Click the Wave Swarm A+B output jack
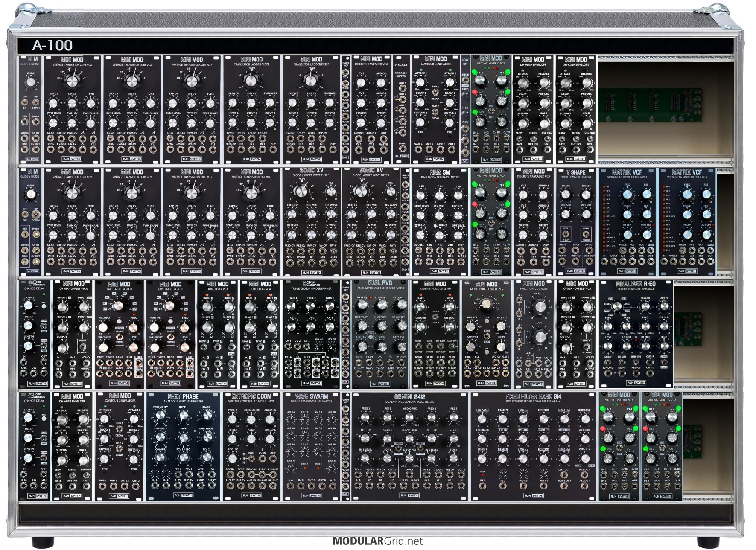Image resolution: width=756 pixels, height=550 pixels. 333,485
